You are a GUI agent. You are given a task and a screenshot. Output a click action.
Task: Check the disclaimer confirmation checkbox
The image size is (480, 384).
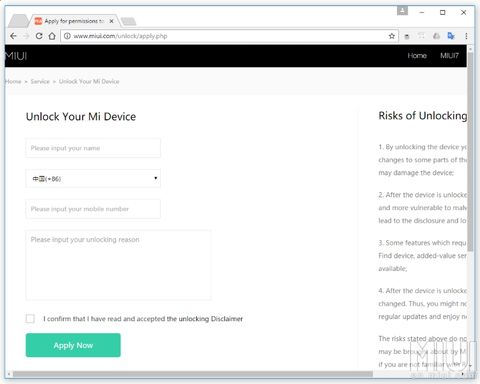30,319
